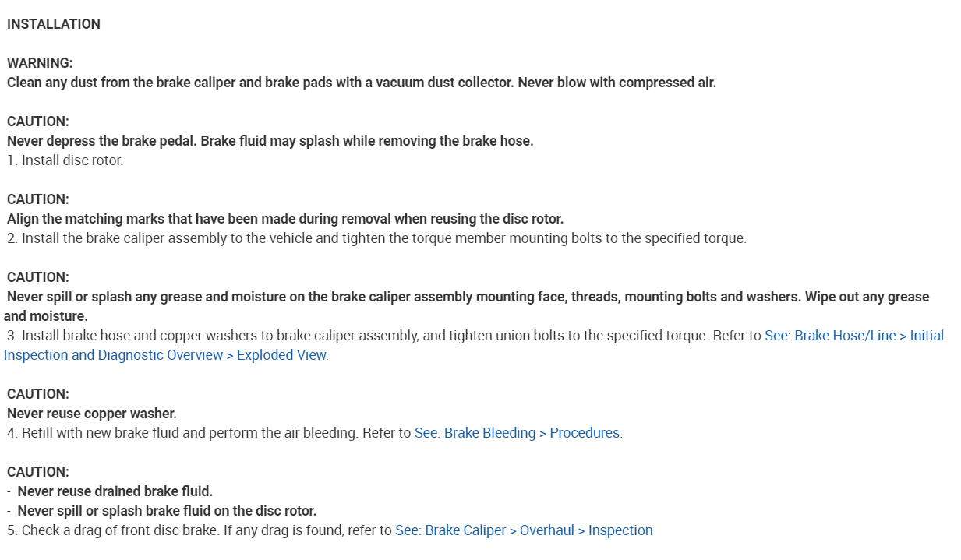Click step 2 about torque member mounting bolts
The width and height of the screenshot is (961, 560).
pos(376,238)
